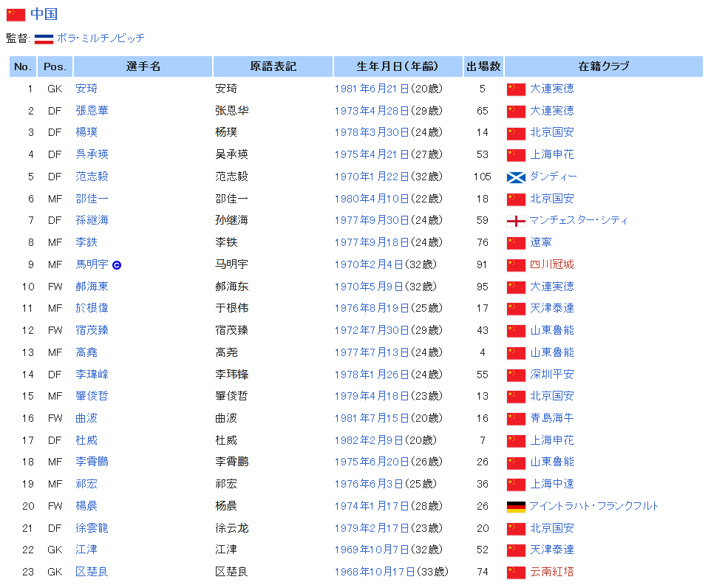Screen dimensions: 711x588
Task: Open club ダンディー link
Action: point(553,177)
